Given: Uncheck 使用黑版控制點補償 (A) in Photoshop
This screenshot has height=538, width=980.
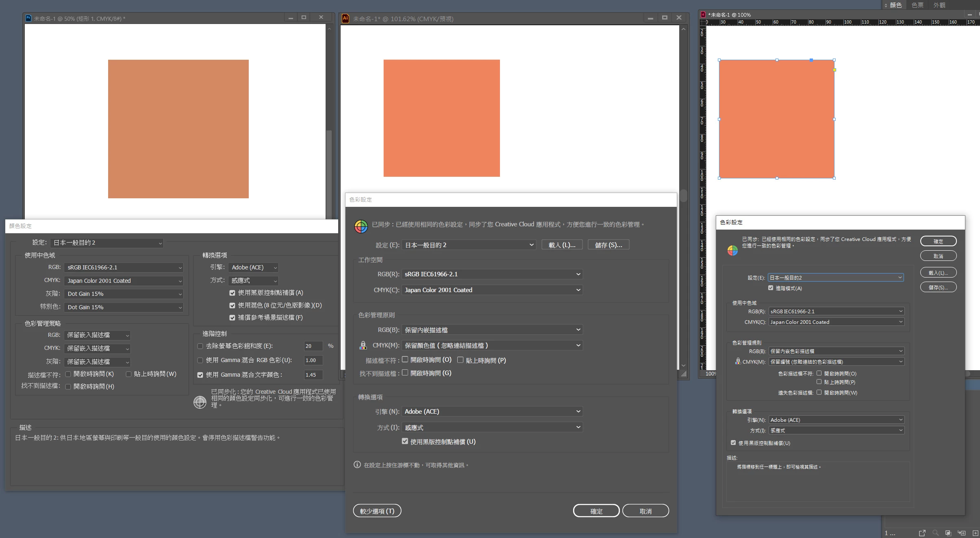Looking at the screenshot, I should tap(232, 293).
